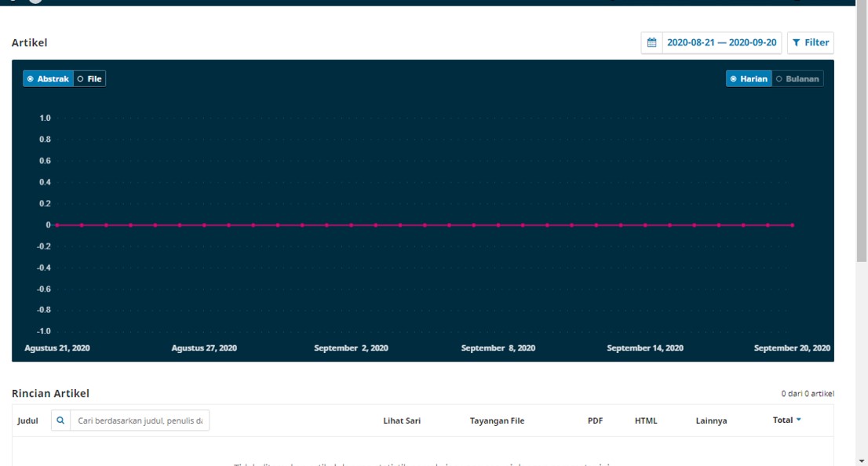Click the HTML column header
Viewport: 868px width, 466px height.
646,421
